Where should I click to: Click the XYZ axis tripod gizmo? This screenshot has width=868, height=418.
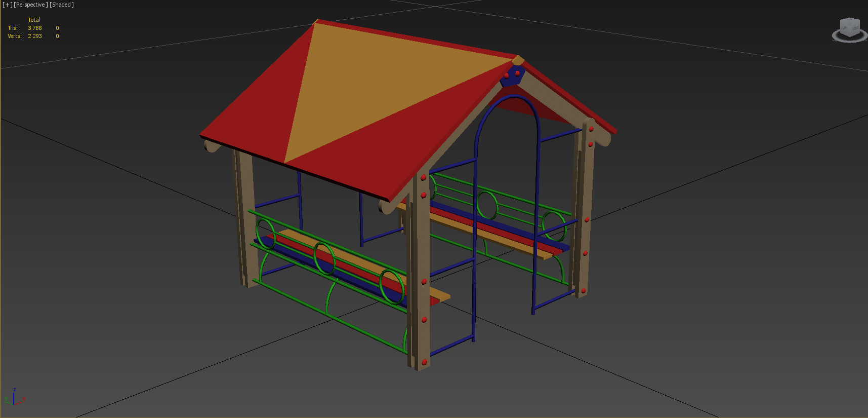14,397
